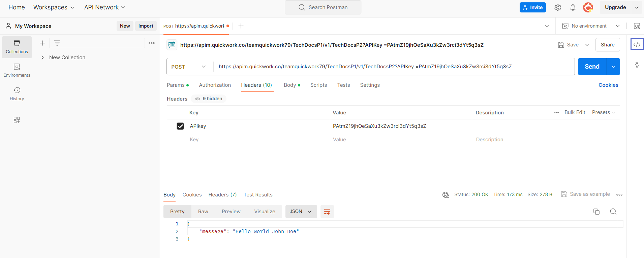Go to Home
644x258 pixels.
17,7
